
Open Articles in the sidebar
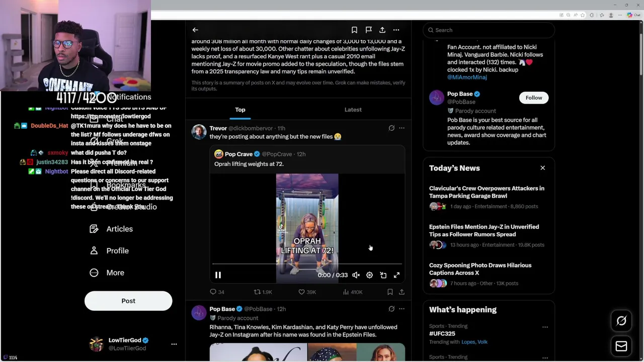(111, 229)
